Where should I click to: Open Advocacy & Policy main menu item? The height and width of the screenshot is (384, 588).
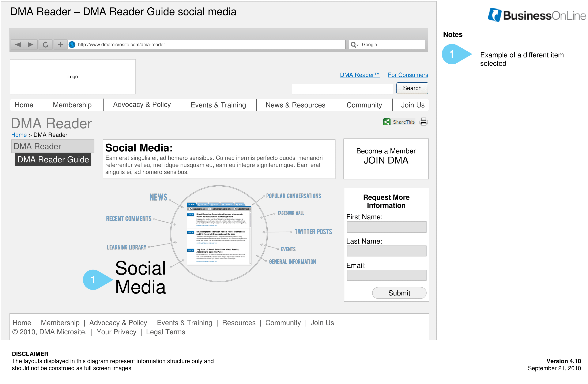tap(142, 105)
